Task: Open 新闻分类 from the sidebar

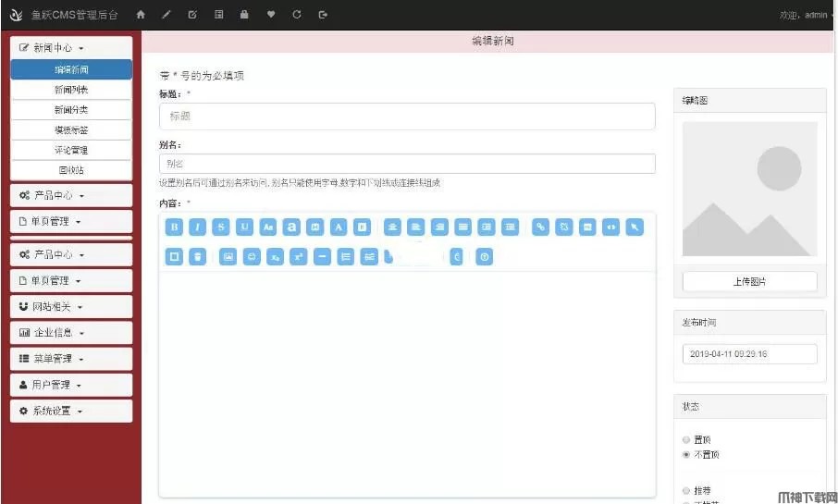Action: tap(71, 109)
